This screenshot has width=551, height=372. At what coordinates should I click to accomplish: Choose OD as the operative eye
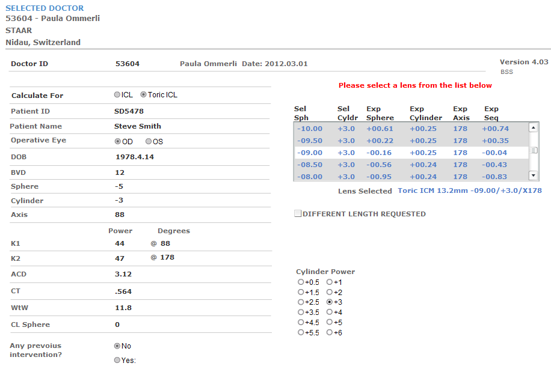[x=118, y=141]
